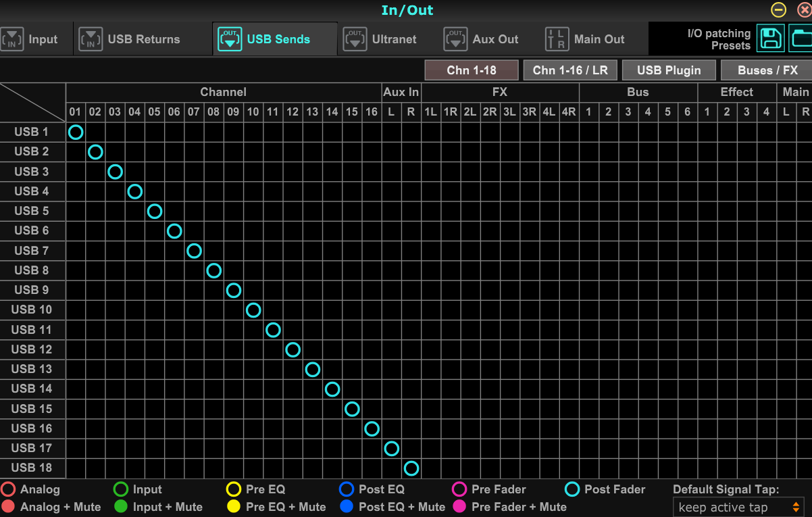Click the Bus group header

point(638,93)
